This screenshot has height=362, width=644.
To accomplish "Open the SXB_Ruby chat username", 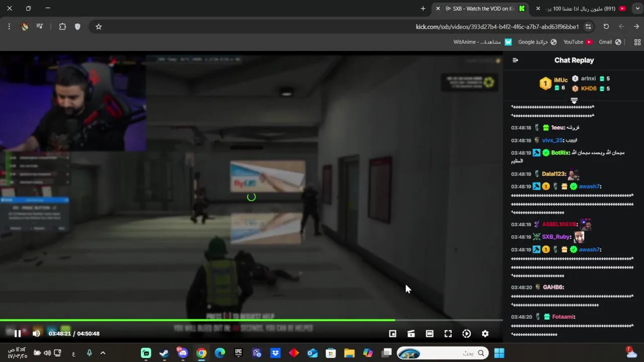I will [x=556, y=236].
